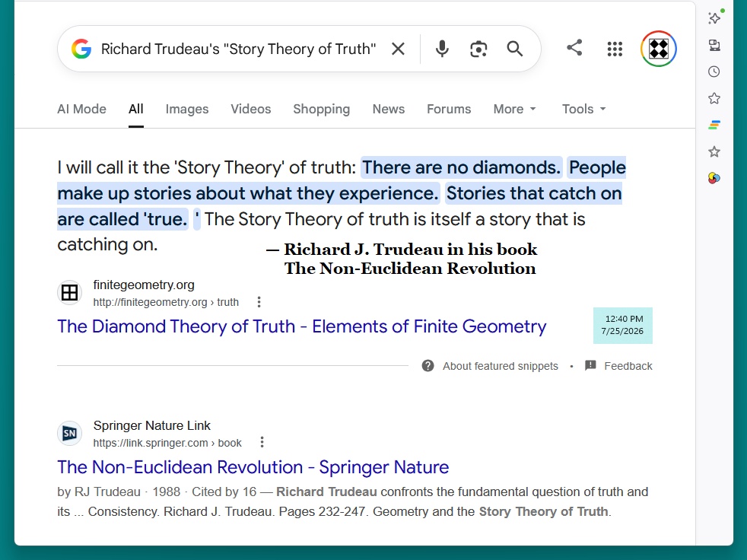Click the sparkle icon atop the sidebar
The image size is (747, 560).
point(714,18)
